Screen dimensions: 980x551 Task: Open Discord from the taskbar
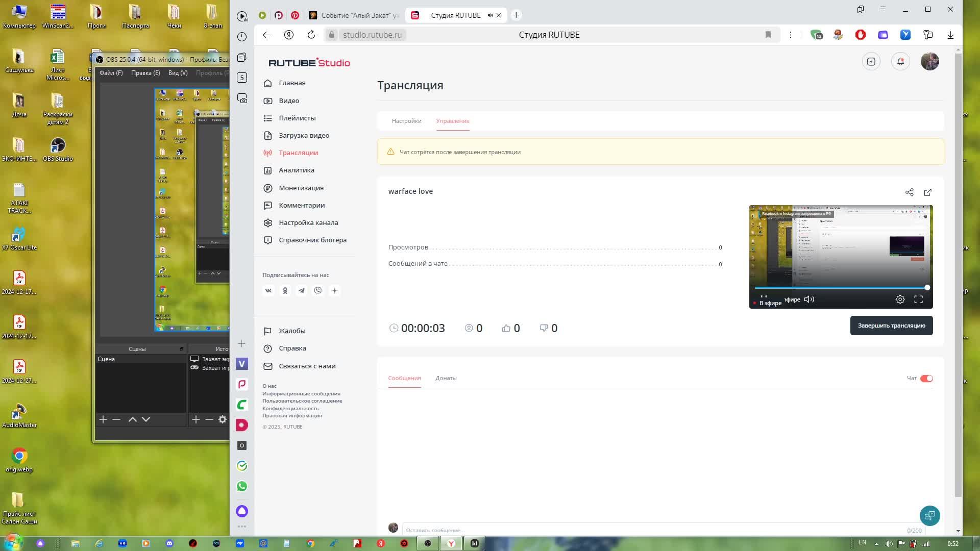pyautogui.click(x=169, y=543)
